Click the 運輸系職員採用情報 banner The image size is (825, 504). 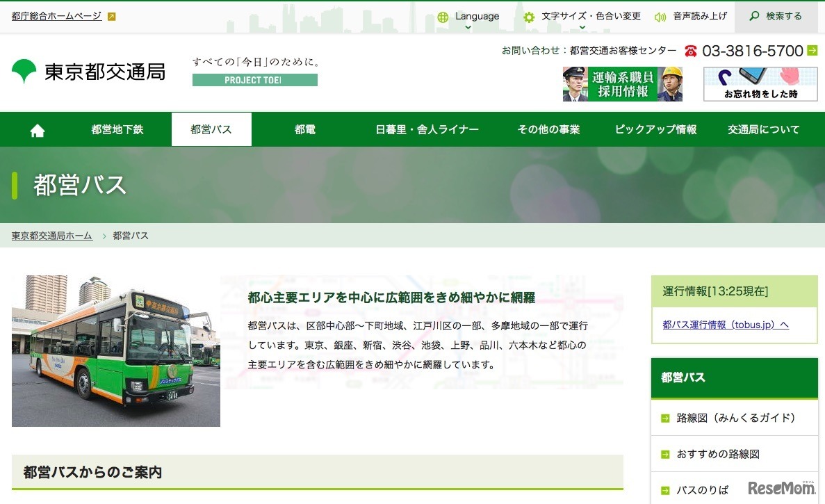point(622,83)
